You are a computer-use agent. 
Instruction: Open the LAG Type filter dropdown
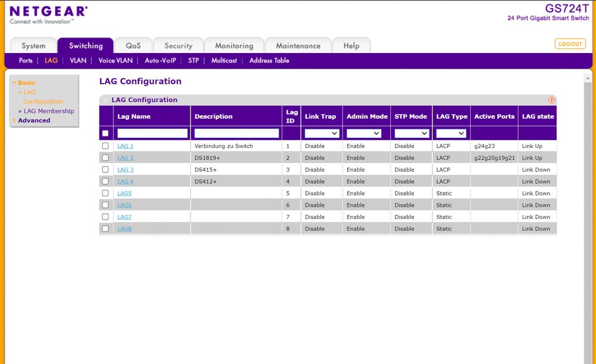click(451, 132)
